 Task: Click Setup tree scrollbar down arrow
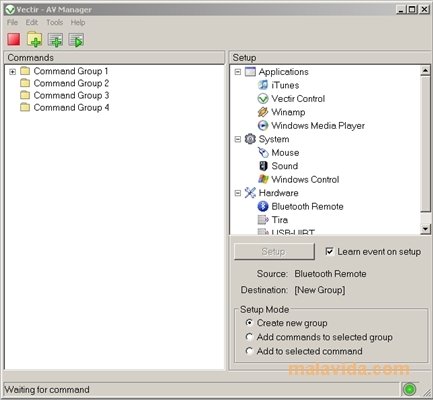pyautogui.click(x=425, y=229)
